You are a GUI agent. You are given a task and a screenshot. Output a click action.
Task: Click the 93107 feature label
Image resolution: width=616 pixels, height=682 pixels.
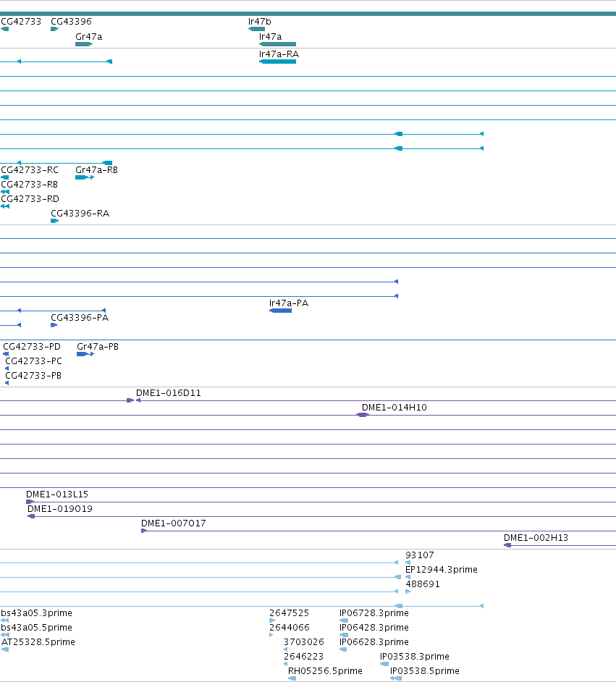coord(420,555)
